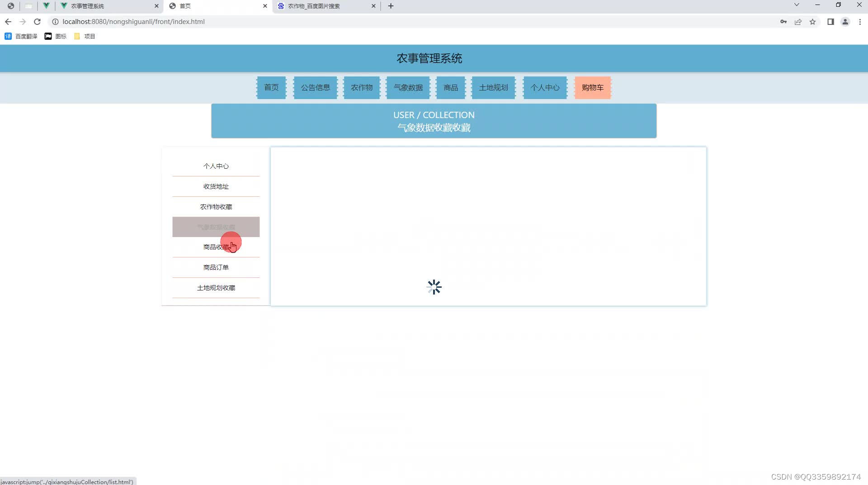Go back with the browser back arrow
Image resolution: width=868 pixels, height=485 pixels.
tap(8, 22)
